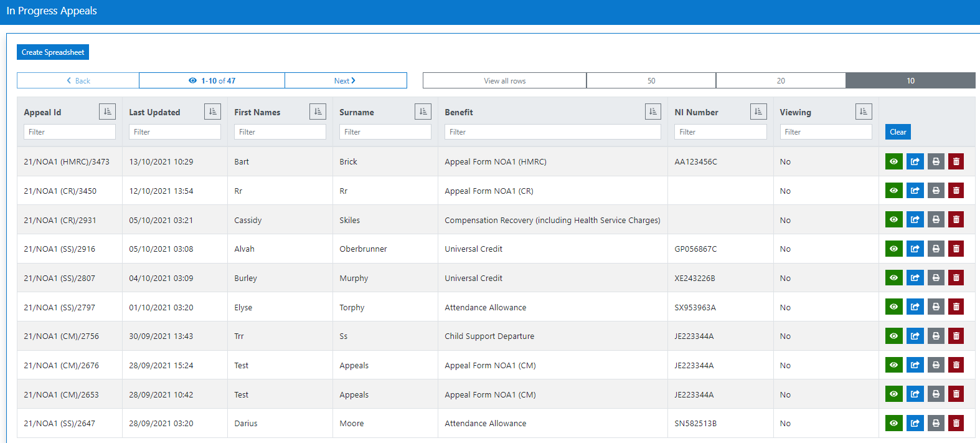The height and width of the screenshot is (443, 980).
Task: Click Create Spreadsheet button
Action: [x=53, y=52]
